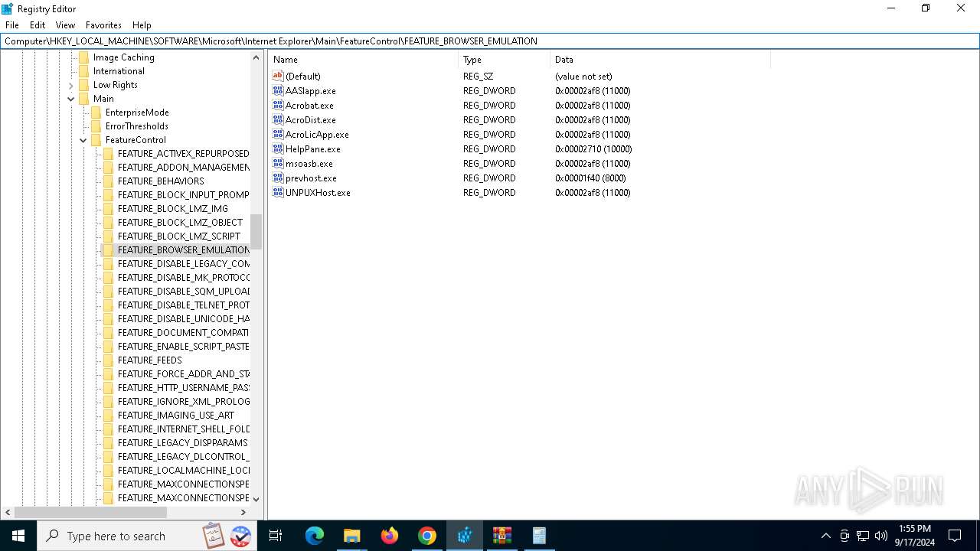The height and width of the screenshot is (551, 980).
Task: Click the FEATURE_FEEDS folder icon
Action: [x=108, y=360]
